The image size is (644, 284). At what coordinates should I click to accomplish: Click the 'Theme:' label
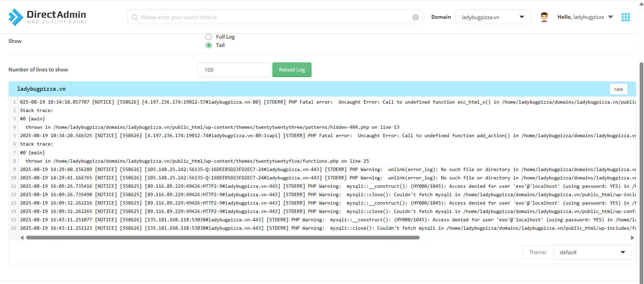pyautogui.click(x=538, y=252)
